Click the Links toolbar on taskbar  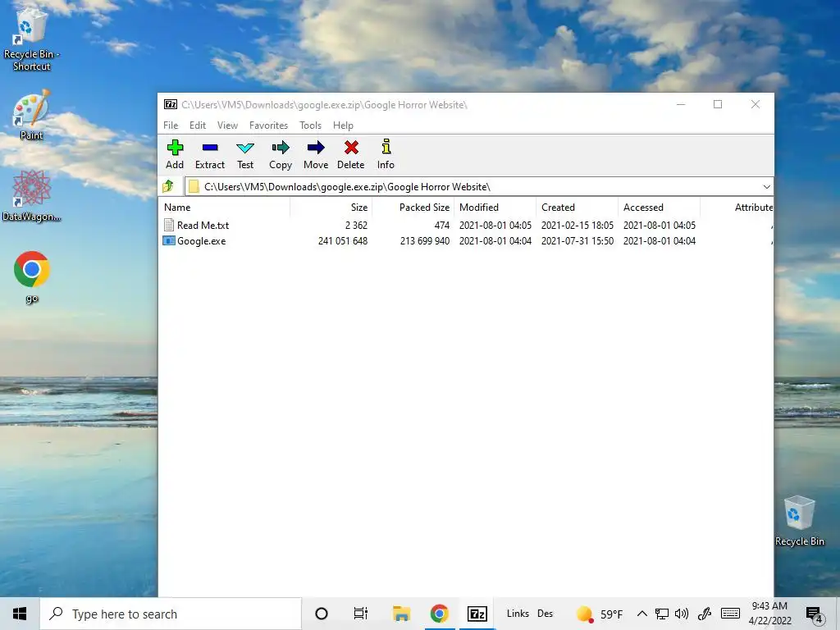(518, 614)
